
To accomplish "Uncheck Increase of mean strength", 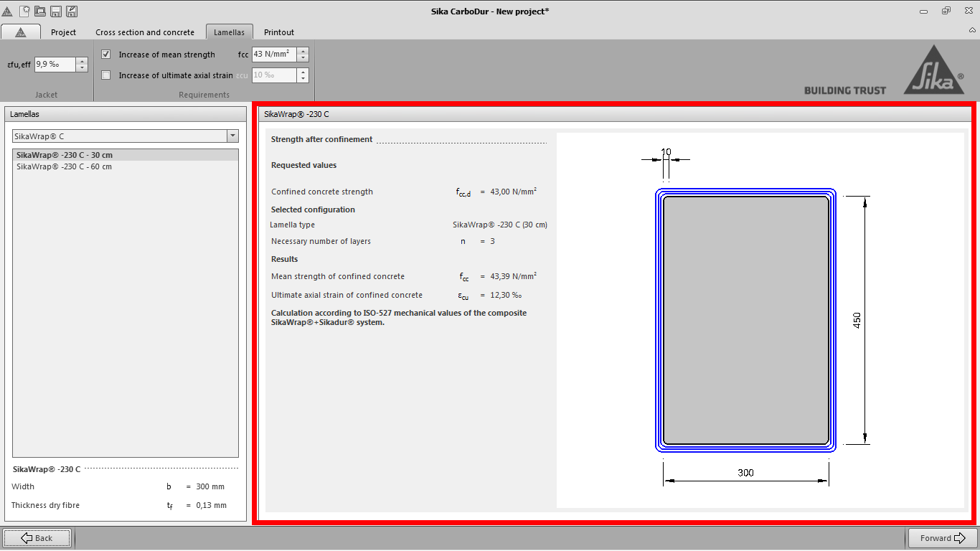I will tap(106, 55).
